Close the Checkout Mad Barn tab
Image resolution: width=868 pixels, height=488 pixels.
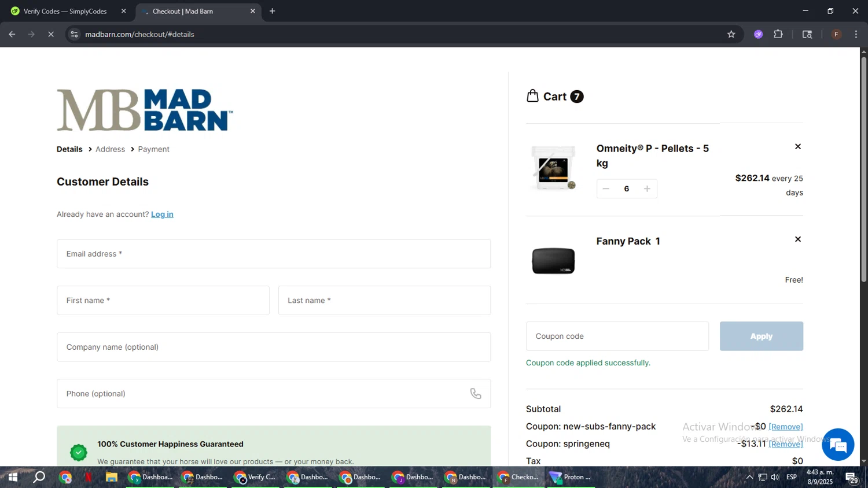tap(252, 11)
